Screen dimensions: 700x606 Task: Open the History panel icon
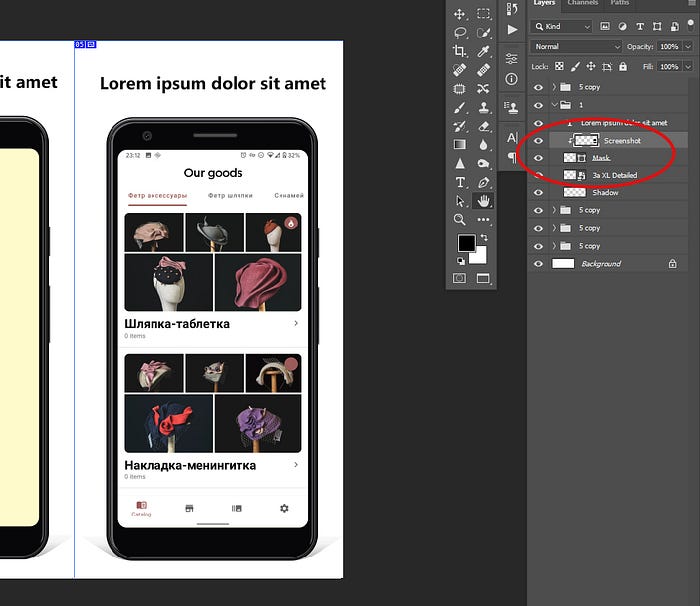click(512, 8)
